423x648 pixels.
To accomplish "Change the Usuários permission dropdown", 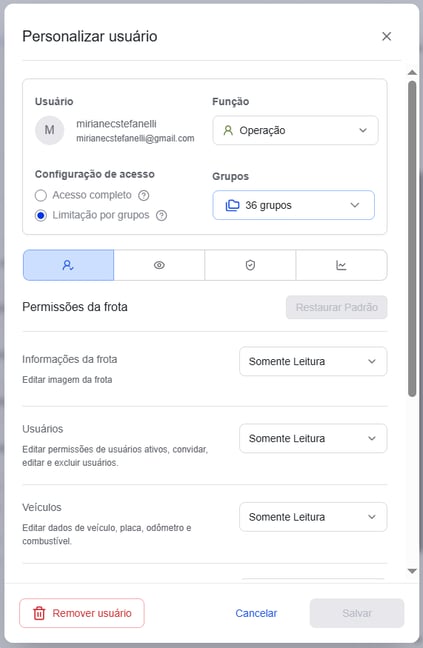I will click(313, 438).
